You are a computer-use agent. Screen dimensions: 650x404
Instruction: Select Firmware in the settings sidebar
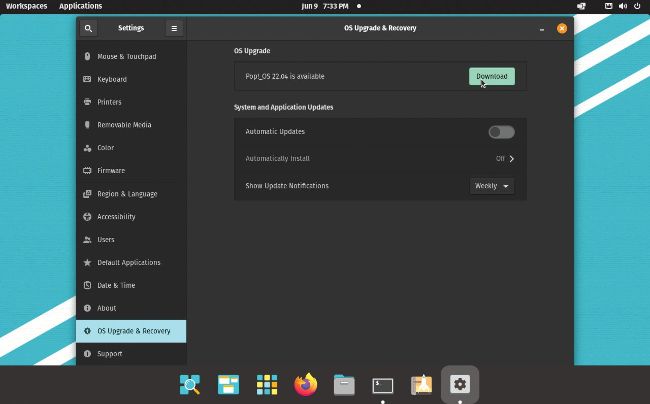[x=110, y=171]
